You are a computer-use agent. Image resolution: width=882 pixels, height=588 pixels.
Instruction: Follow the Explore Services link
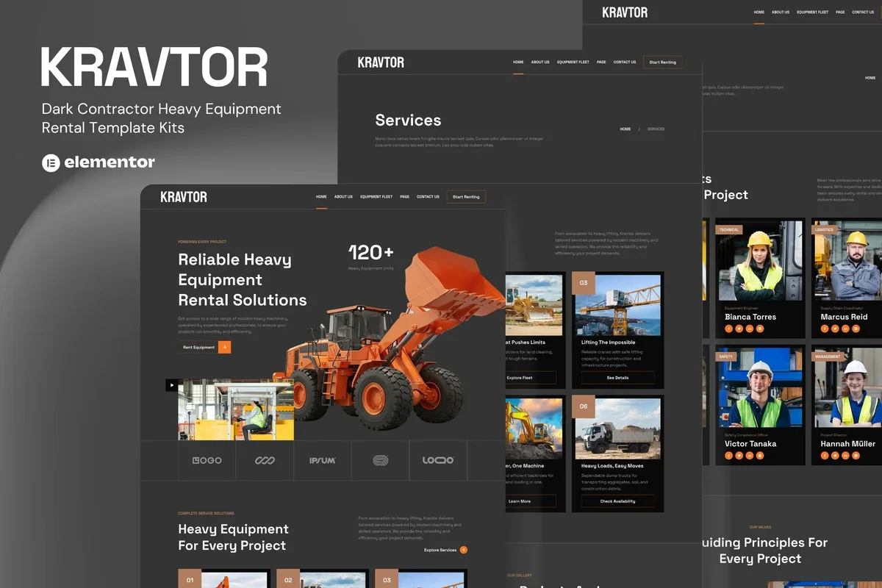tap(440, 550)
